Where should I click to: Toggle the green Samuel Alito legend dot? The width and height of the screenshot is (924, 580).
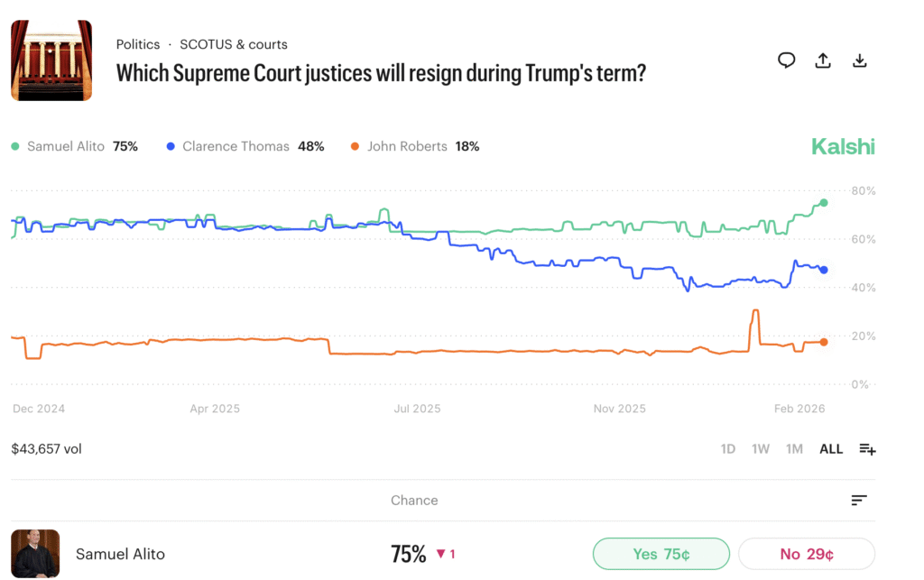(14, 145)
